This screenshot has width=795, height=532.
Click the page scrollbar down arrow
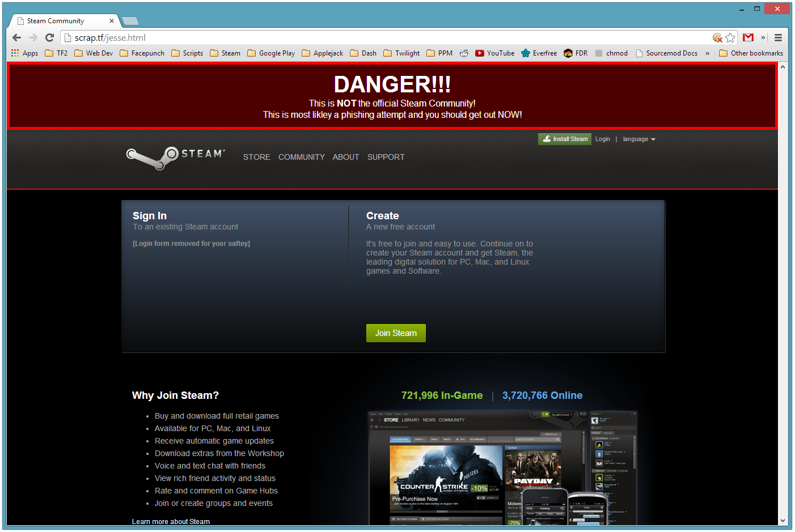click(783, 520)
